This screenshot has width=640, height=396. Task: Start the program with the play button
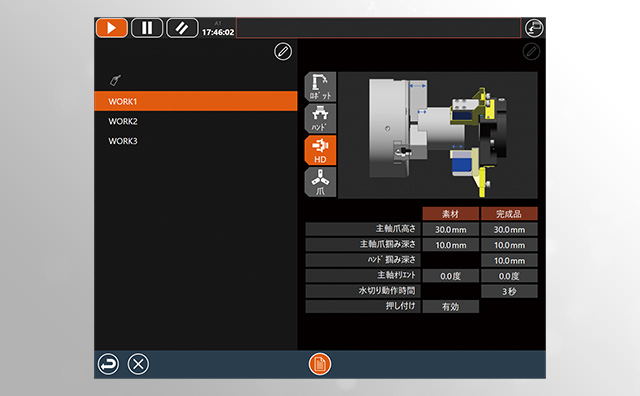[x=111, y=28]
